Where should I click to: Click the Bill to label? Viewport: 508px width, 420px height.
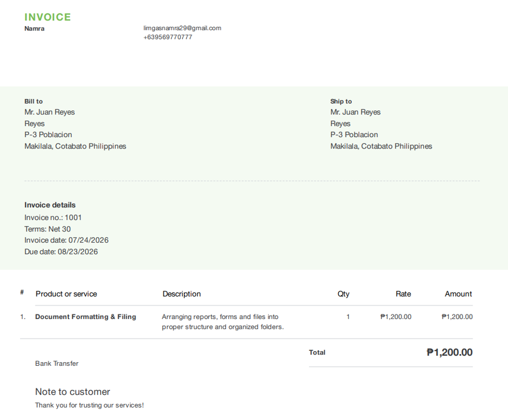tap(33, 102)
